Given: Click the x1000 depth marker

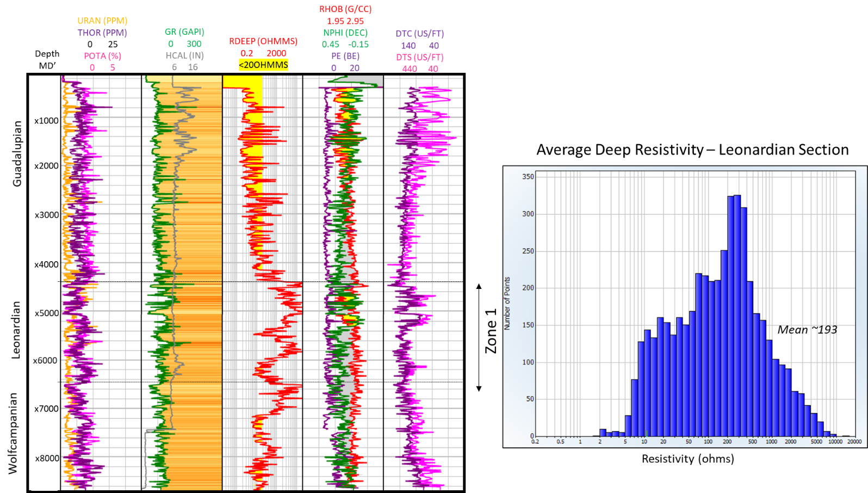Looking at the screenshot, I should [46, 121].
